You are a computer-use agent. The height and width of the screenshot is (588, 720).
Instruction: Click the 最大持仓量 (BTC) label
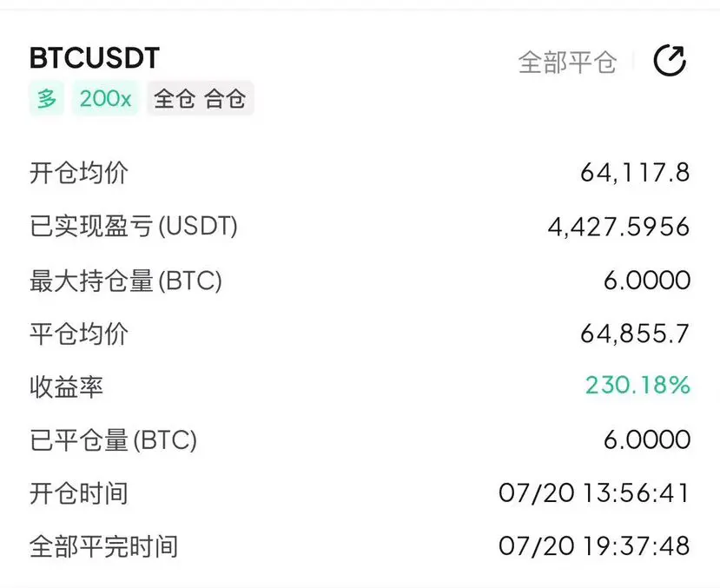[126, 280]
